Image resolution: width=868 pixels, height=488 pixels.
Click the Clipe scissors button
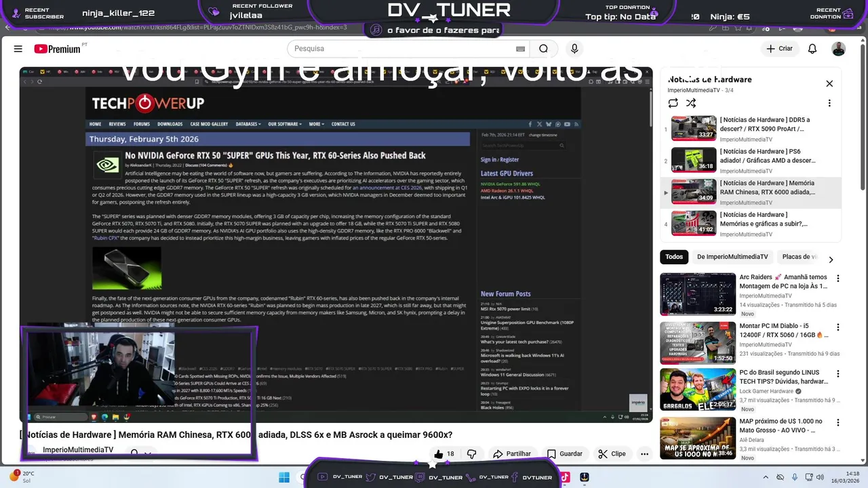(612, 454)
